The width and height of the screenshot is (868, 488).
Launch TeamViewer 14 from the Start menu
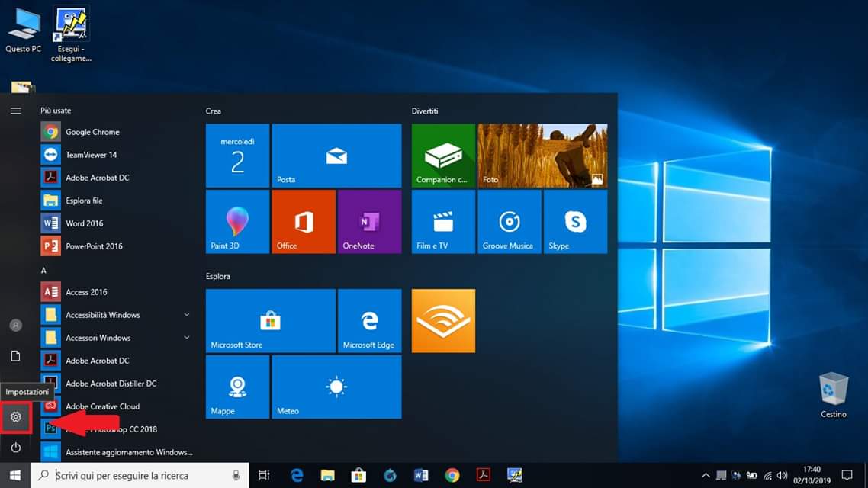pyautogui.click(x=116, y=154)
